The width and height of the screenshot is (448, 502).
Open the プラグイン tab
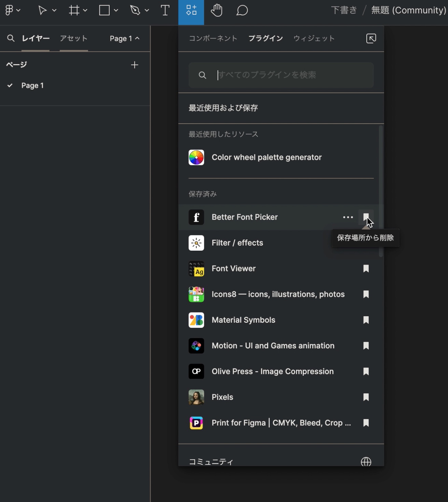[x=265, y=38]
